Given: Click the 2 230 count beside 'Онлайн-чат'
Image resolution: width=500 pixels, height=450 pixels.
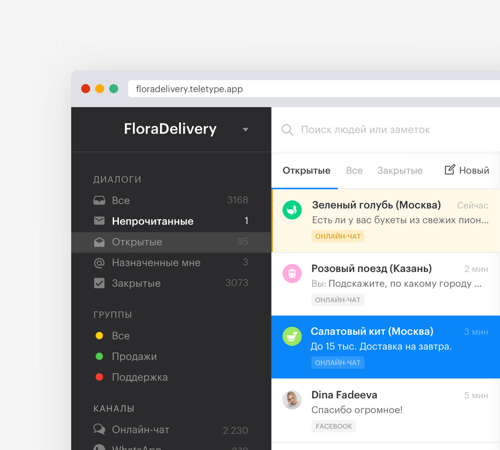Looking at the screenshot, I should (x=235, y=431).
